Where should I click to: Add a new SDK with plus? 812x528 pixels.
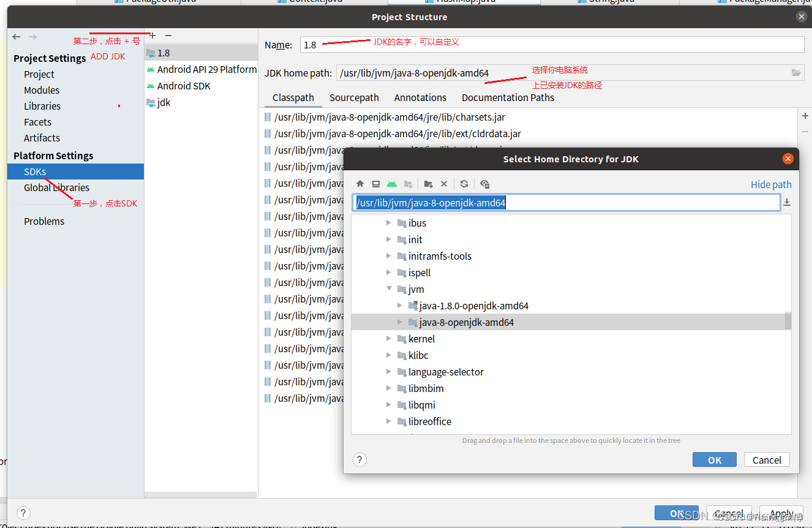point(152,36)
